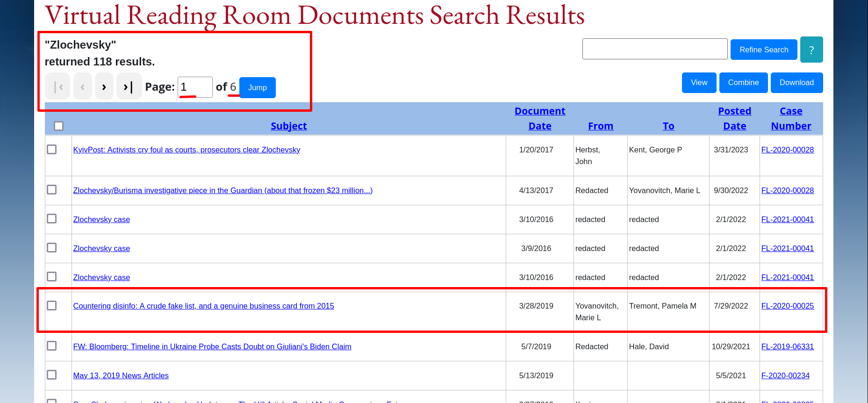This screenshot has width=868, height=403.
Task: Jump to last results page
Action: 129,86
